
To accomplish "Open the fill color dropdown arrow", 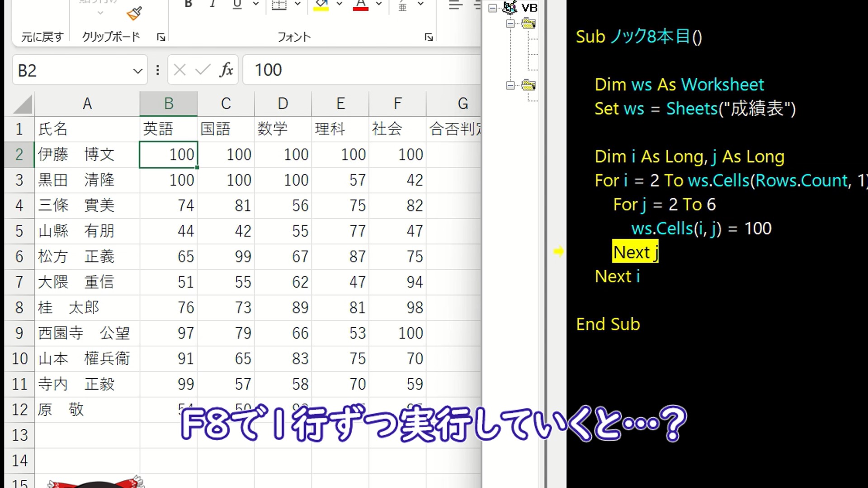I will tap(340, 4).
